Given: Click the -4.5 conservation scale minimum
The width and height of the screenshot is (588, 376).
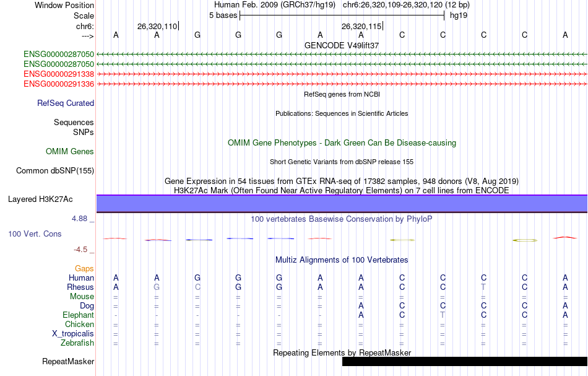Looking at the screenshot, I should point(80,250).
